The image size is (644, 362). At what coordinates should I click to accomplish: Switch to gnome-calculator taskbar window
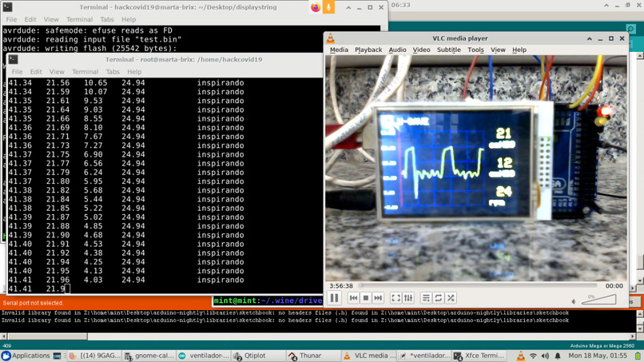(150, 356)
